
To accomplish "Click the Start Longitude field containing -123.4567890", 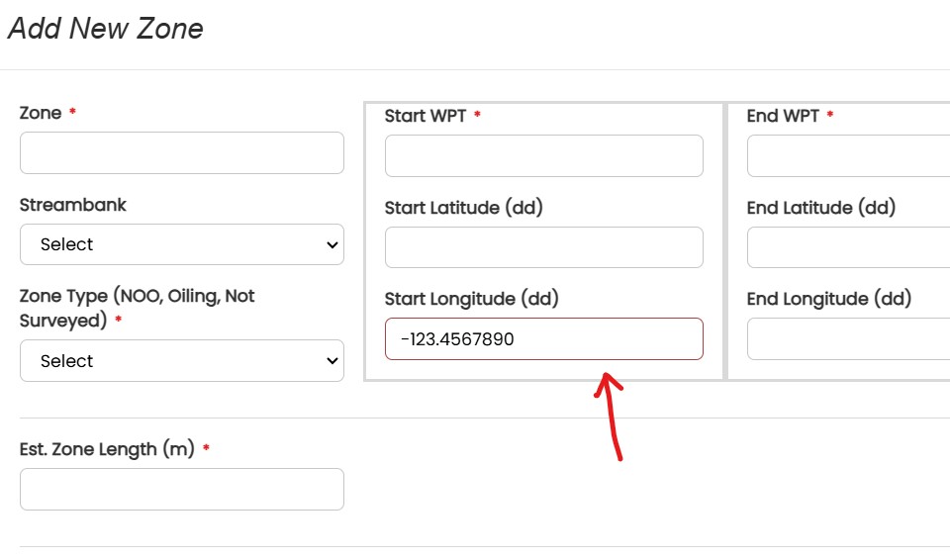I will point(544,338).
